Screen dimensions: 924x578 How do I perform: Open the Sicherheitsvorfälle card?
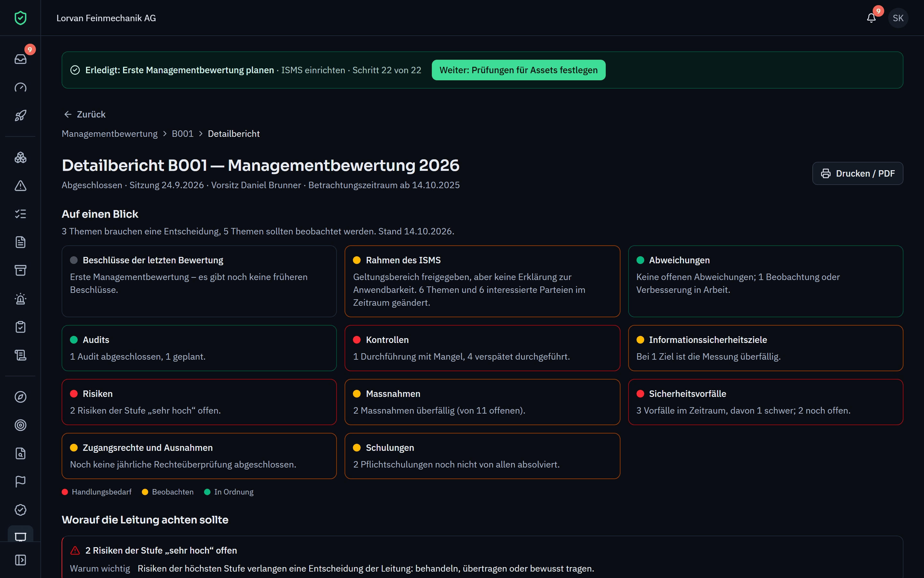pos(765,402)
